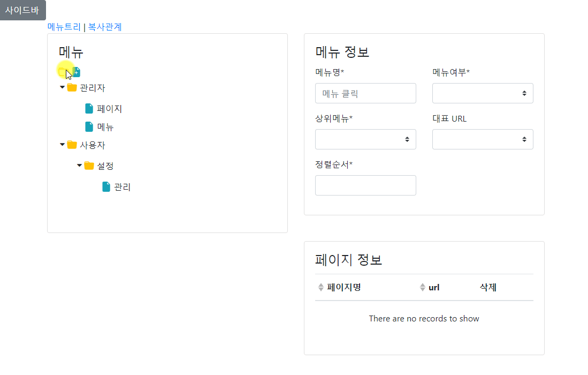Collapse the 설정 tree node
588x375 pixels.
(79, 166)
